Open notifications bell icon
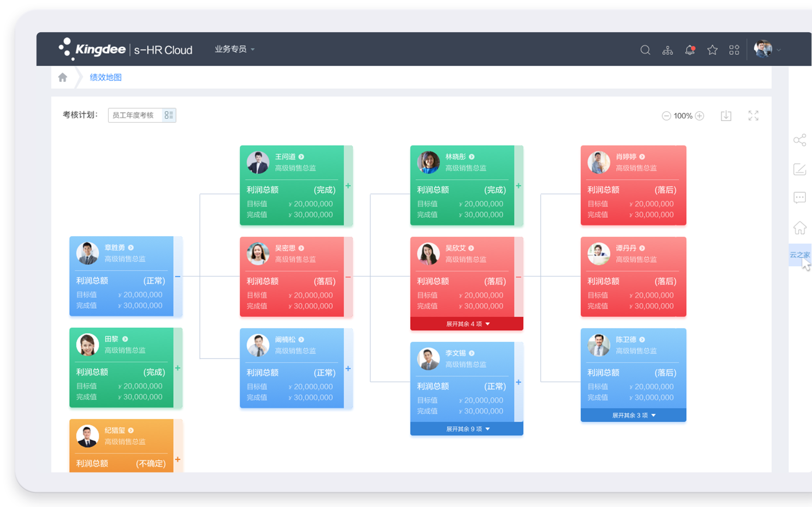 pyautogui.click(x=689, y=50)
